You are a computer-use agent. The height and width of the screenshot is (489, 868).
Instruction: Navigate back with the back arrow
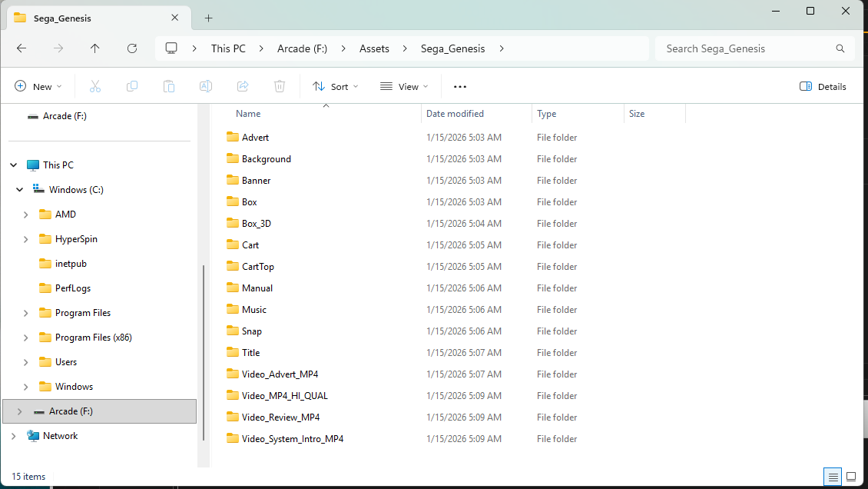22,48
